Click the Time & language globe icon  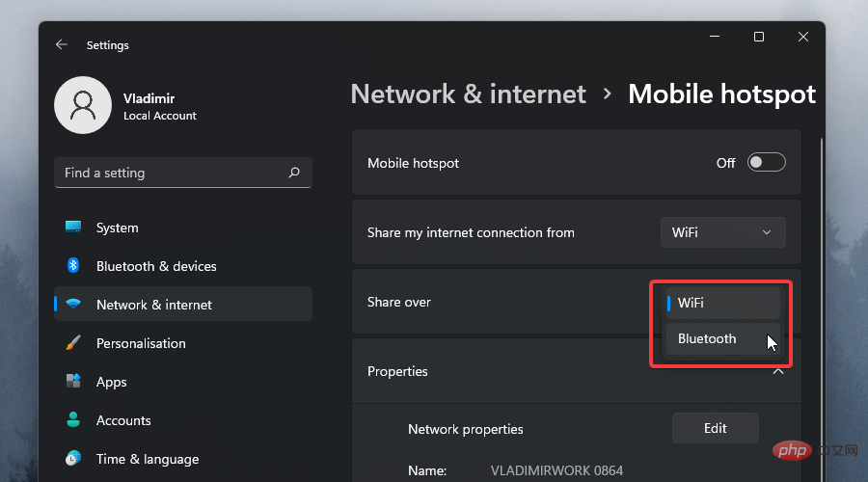pyautogui.click(x=73, y=459)
